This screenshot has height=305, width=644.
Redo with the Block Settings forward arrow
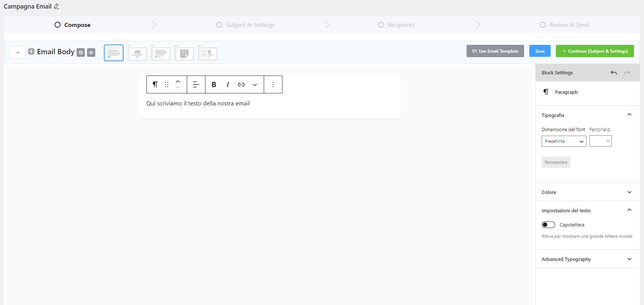click(x=627, y=73)
